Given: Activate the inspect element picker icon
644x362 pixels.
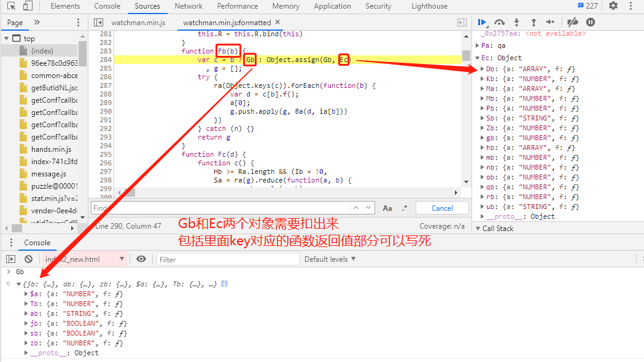Looking at the screenshot, I should [12, 6].
